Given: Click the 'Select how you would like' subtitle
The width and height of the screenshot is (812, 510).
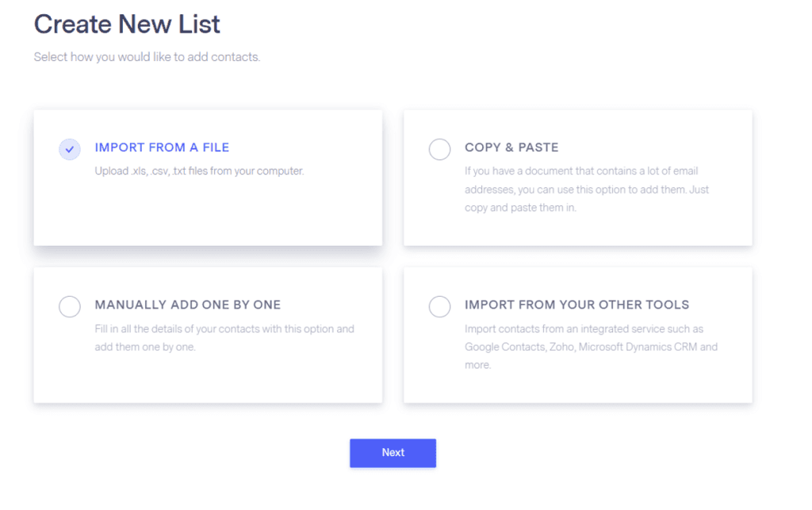Looking at the screenshot, I should 147,57.
